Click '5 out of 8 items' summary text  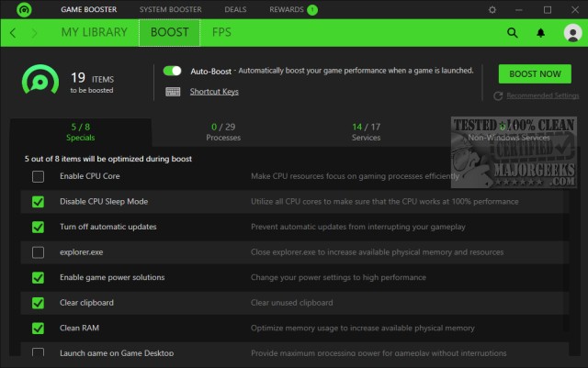coord(108,159)
